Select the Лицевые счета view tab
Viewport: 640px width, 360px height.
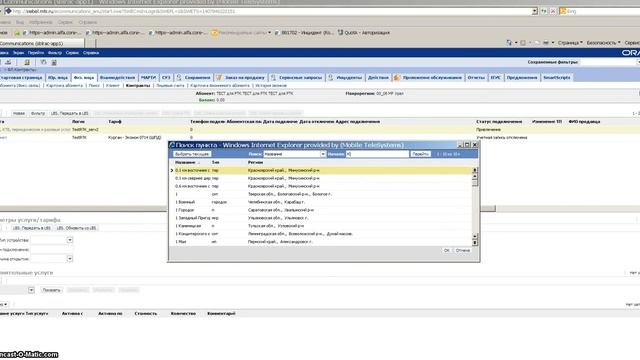click(170, 85)
